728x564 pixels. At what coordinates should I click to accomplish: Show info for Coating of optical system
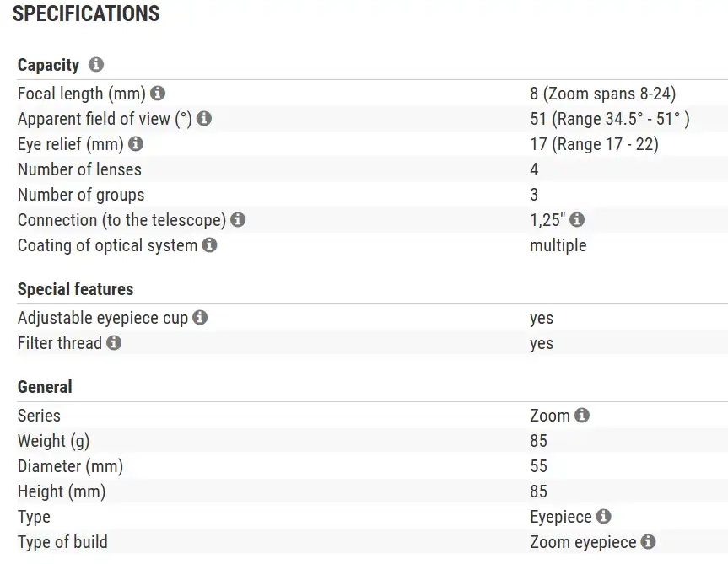coord(209,245)
